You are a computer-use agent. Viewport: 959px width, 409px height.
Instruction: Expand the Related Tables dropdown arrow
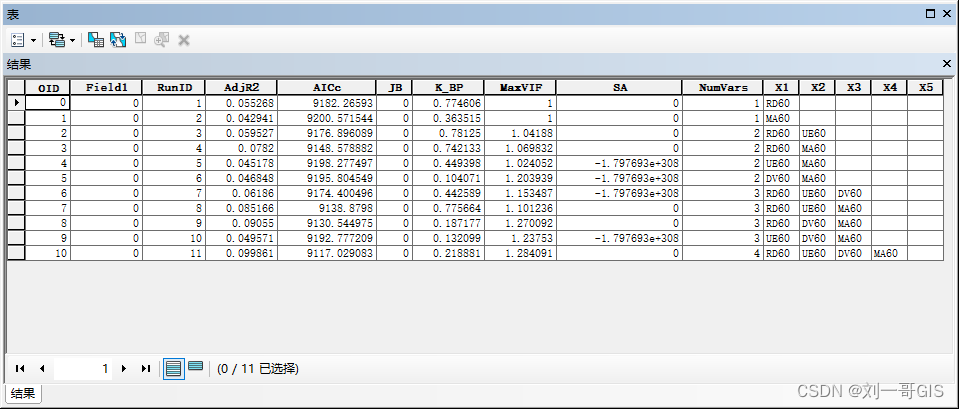coord(73,41)
